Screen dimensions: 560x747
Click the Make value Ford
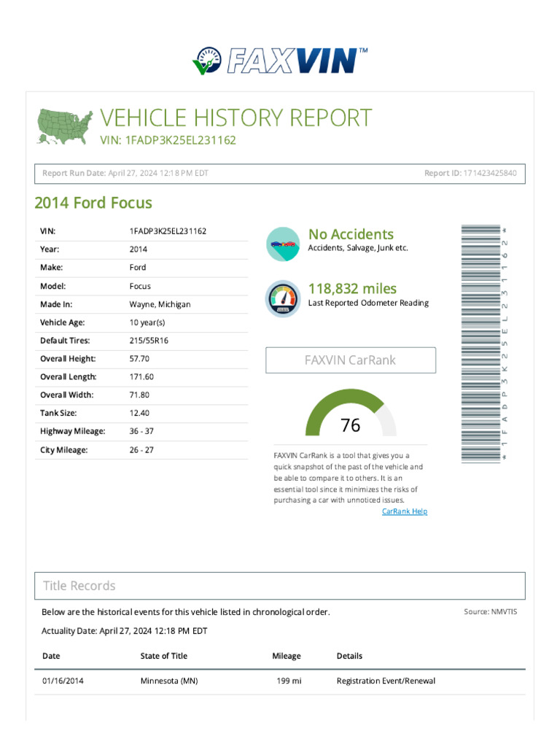coord(138,267)
